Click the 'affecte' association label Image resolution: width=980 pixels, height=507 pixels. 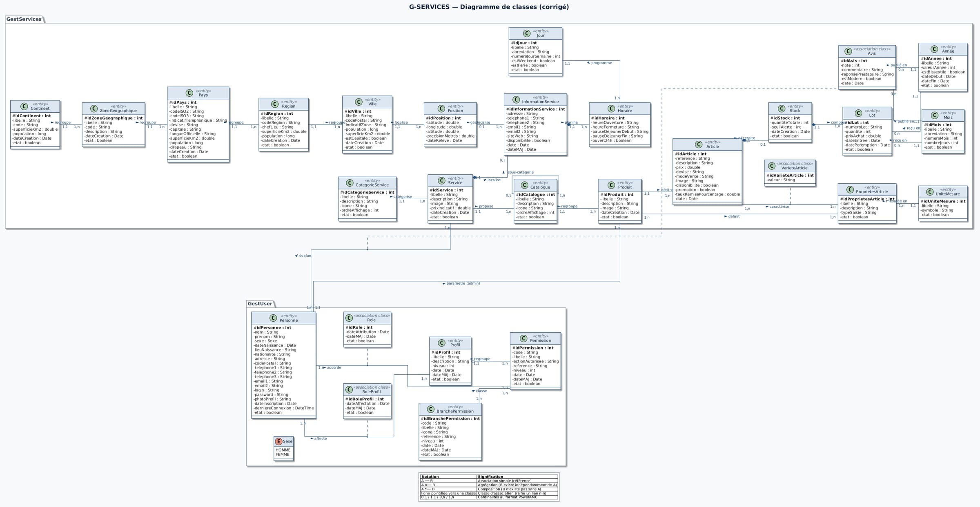(321, 438)
